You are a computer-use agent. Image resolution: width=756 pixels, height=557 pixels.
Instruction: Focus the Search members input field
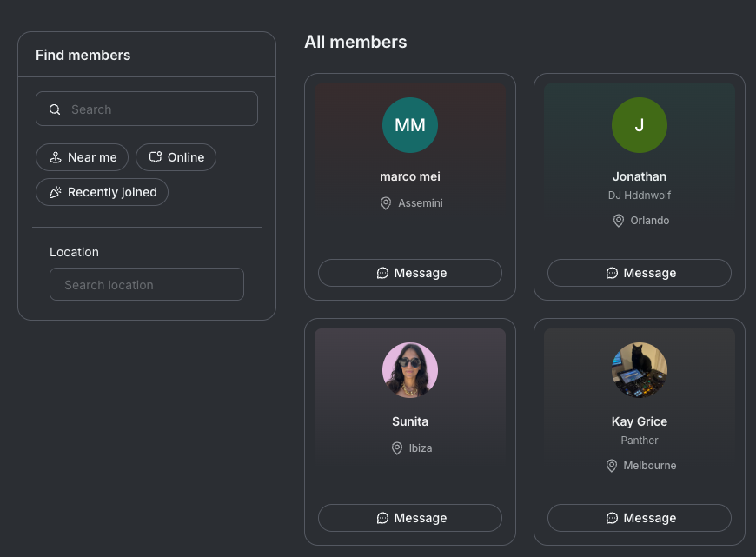point(147,109)
